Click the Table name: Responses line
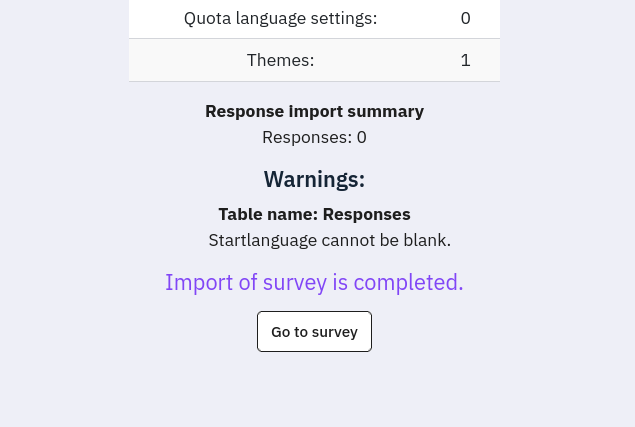635x427 pixels. [314, 214]
